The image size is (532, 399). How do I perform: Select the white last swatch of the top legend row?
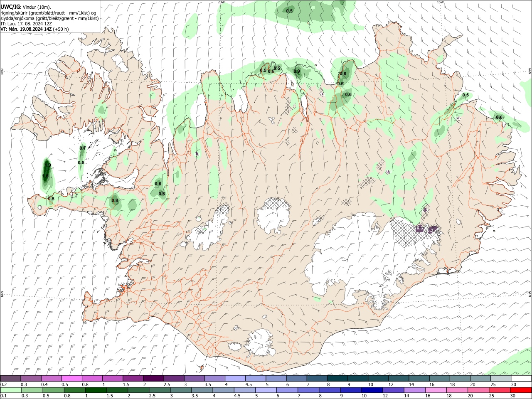(x=521, y=379)
